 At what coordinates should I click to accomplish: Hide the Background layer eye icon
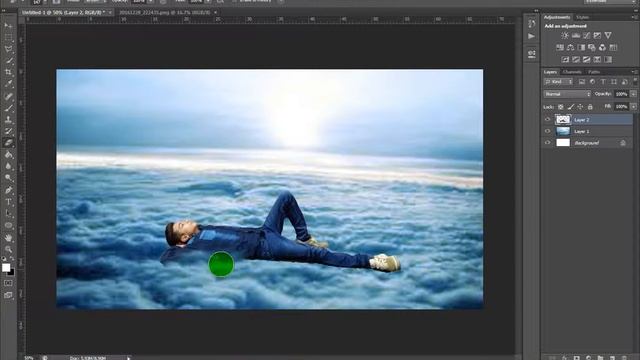[x=548, y=142]
